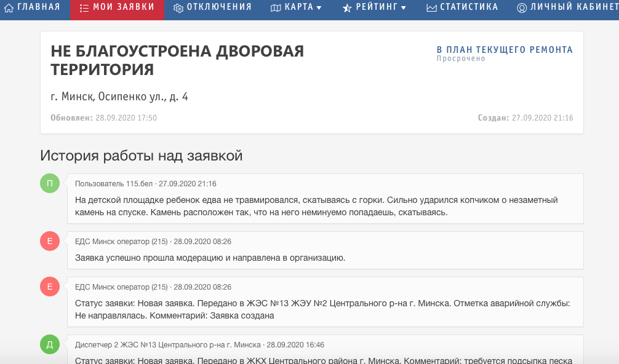Open Личный кабинет

[x=568, y=7]
